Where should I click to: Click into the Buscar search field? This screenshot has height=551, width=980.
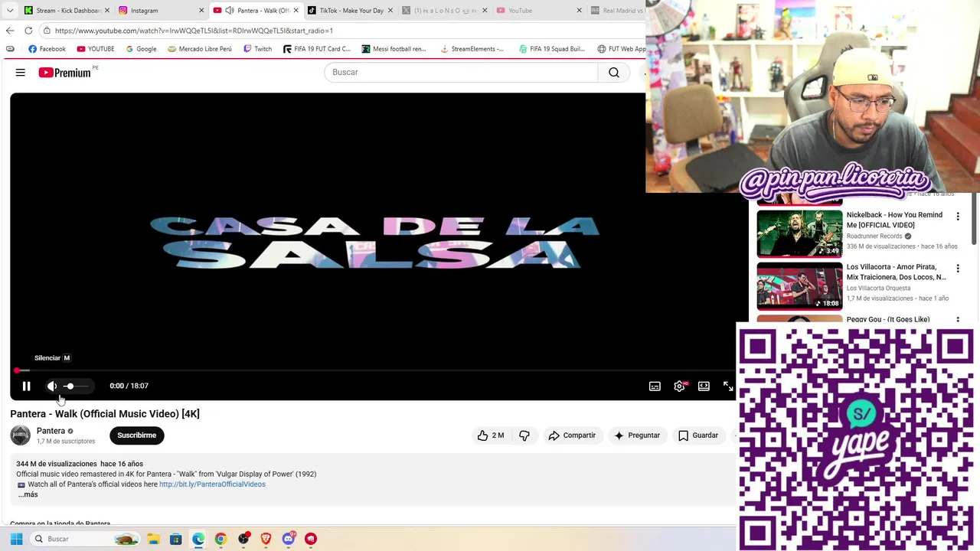point(461,72)
